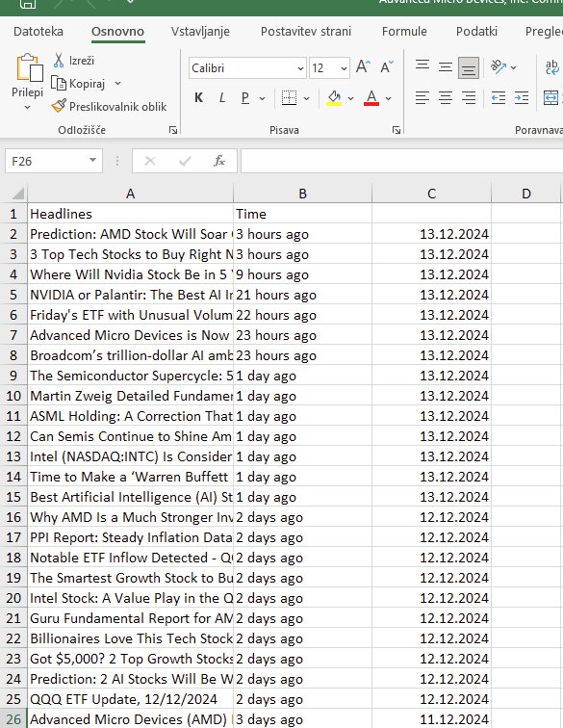Open the Kopiraj dropdown arrow
The height and width of the screenshot is (728, 563).
[117, 84]
